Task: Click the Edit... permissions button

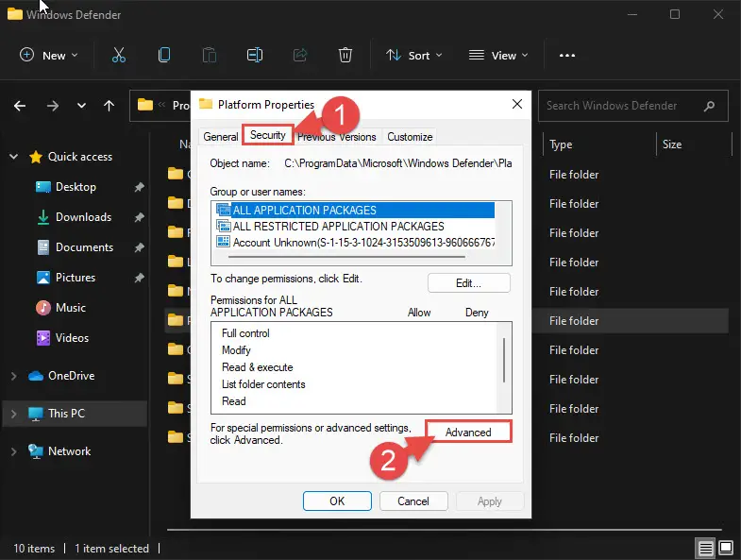Action: pos(468,283)
